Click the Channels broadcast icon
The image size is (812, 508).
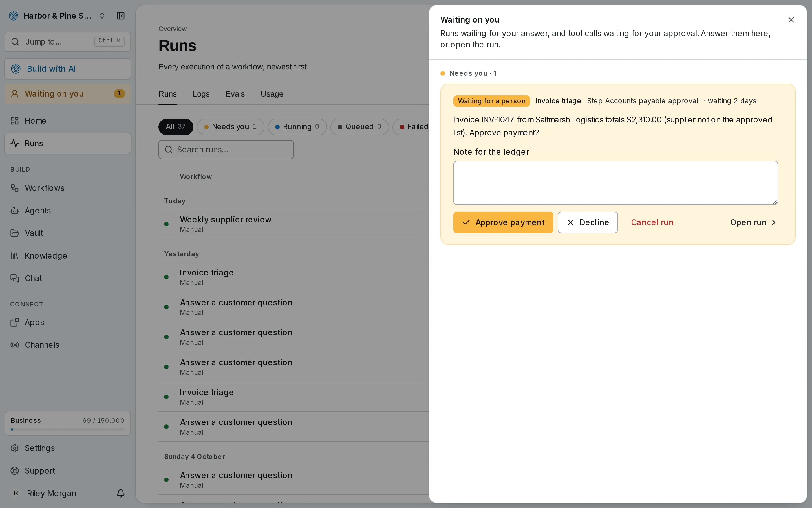tap(15, 345)
